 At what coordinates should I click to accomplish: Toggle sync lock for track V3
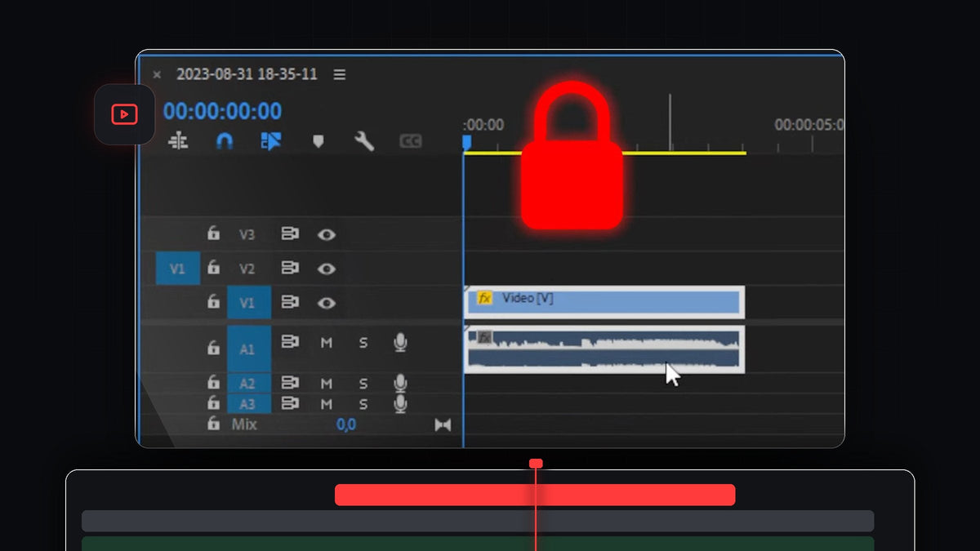pos(290,234)
